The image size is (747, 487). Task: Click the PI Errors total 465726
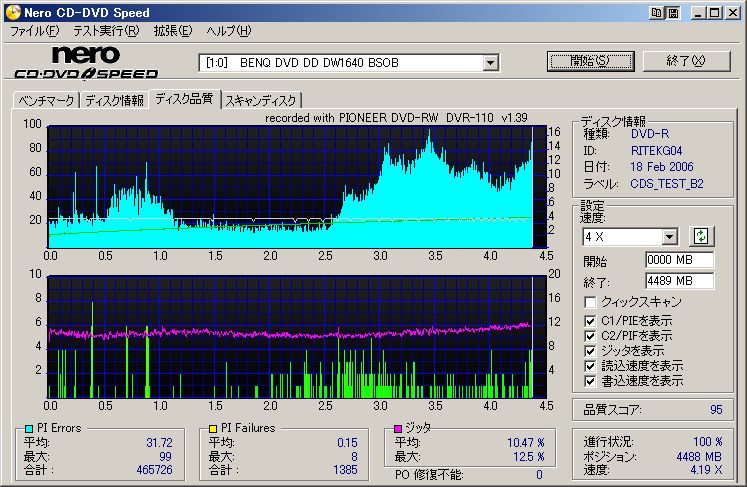coord(154,470)
